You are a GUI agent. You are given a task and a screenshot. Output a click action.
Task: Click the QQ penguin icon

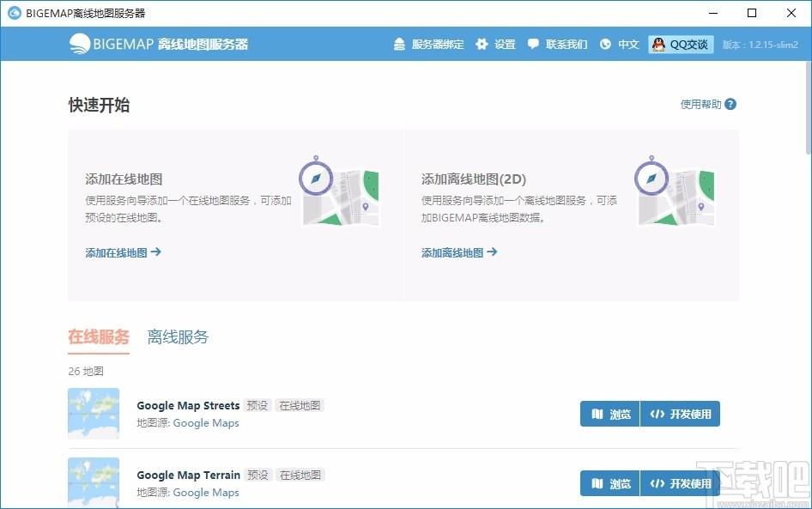point(658,45)
